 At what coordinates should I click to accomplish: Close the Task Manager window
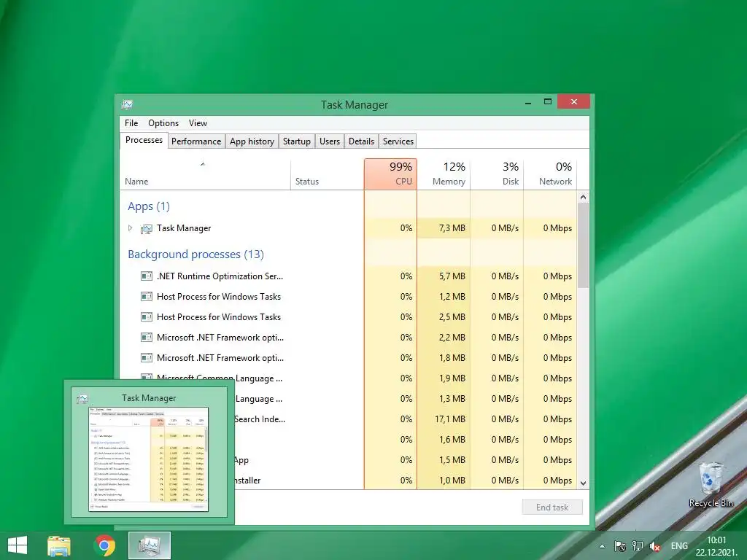573,102
